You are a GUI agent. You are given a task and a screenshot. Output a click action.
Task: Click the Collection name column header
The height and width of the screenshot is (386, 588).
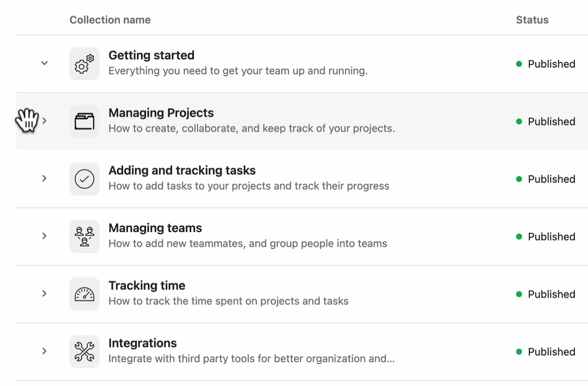tap(110, 20)
